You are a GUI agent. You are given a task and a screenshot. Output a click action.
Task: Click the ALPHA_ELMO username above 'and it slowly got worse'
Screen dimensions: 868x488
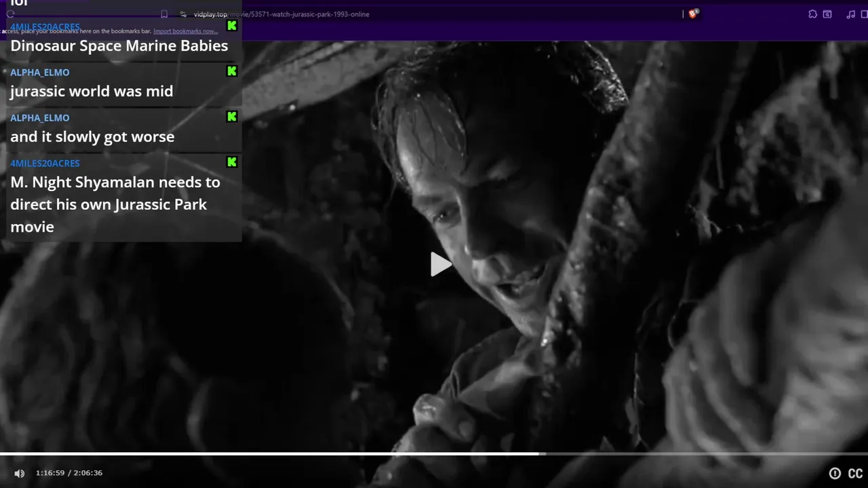point(39,118)
